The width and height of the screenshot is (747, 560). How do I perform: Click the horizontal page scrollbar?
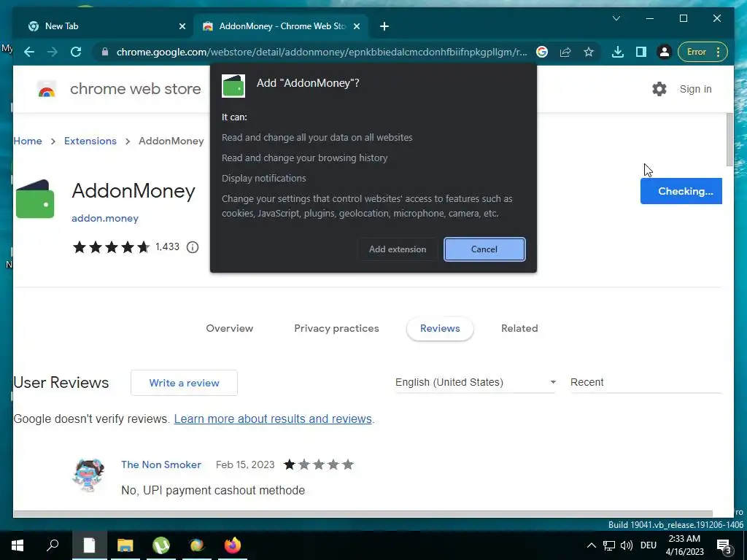[x=363, y=514]
